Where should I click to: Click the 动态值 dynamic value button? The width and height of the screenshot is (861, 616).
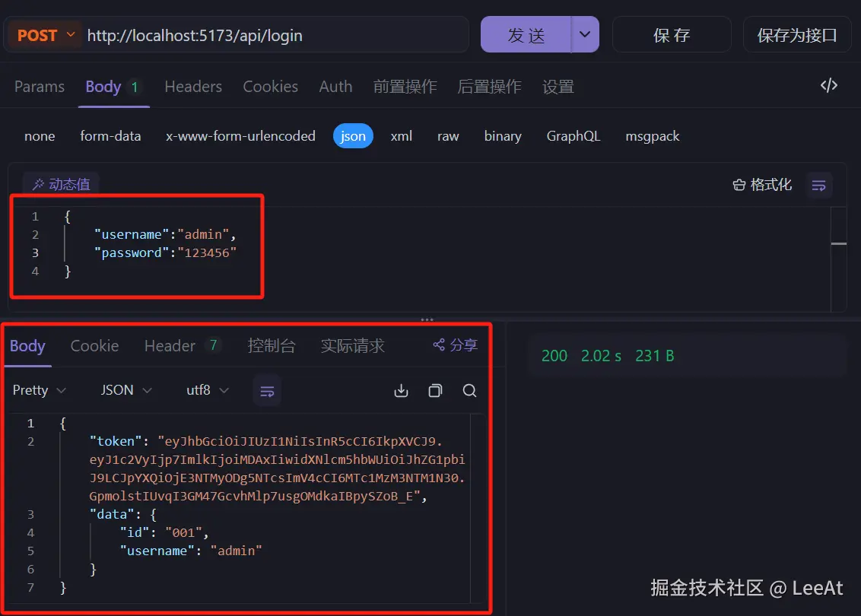click(x=61, y=184)
